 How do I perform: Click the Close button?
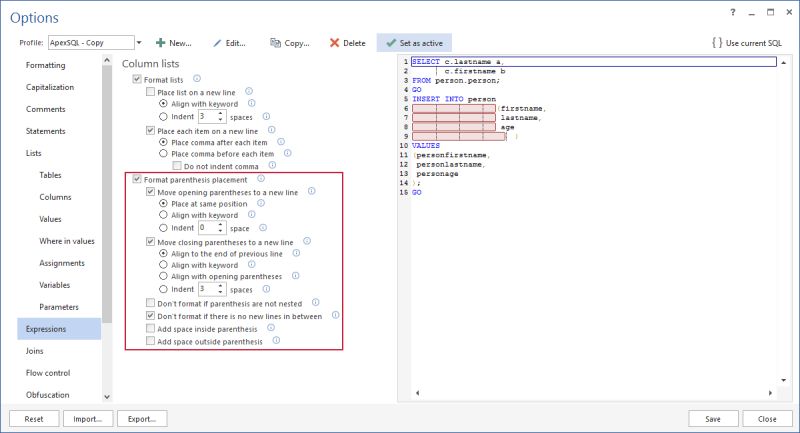click(767, 419)
